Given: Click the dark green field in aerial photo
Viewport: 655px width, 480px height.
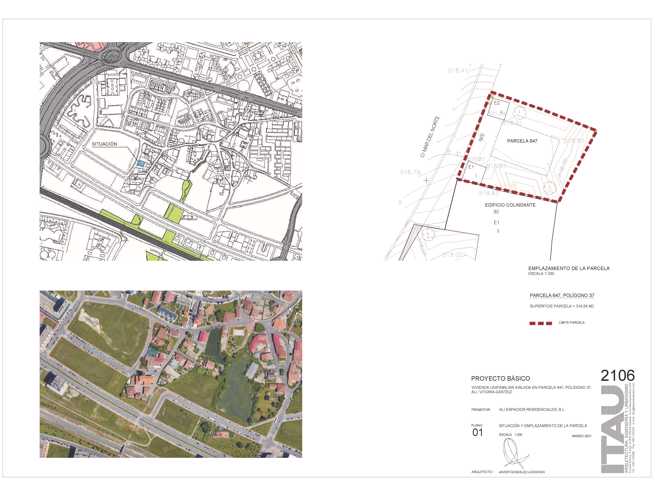Looking at the screenshot, I should [236, 390].
